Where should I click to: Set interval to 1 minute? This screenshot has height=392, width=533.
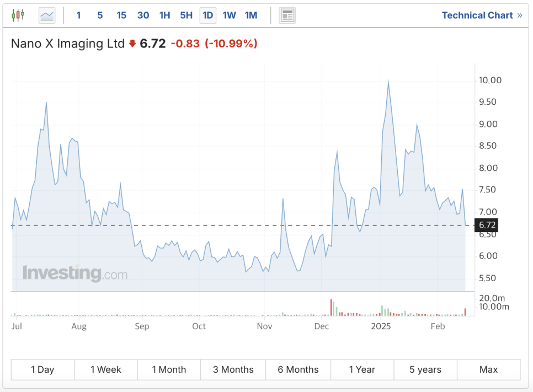pos(78,15)
